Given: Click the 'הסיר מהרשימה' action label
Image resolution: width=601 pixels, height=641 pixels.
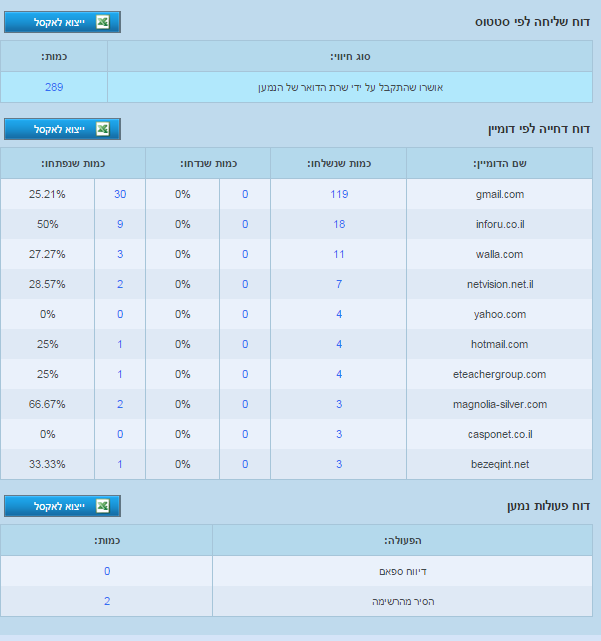Looking at the screenshot, I should click(x=403, y=602).
